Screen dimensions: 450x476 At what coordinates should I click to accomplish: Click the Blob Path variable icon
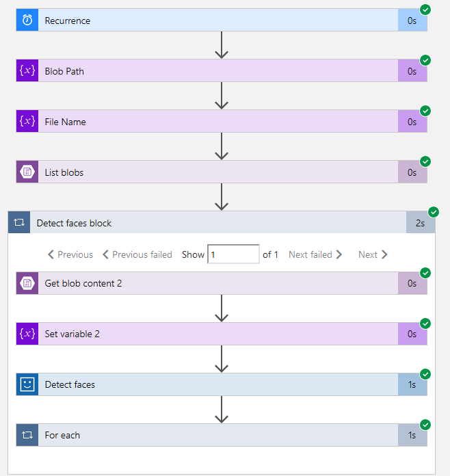pyautogui.click(x=27, y=71)
